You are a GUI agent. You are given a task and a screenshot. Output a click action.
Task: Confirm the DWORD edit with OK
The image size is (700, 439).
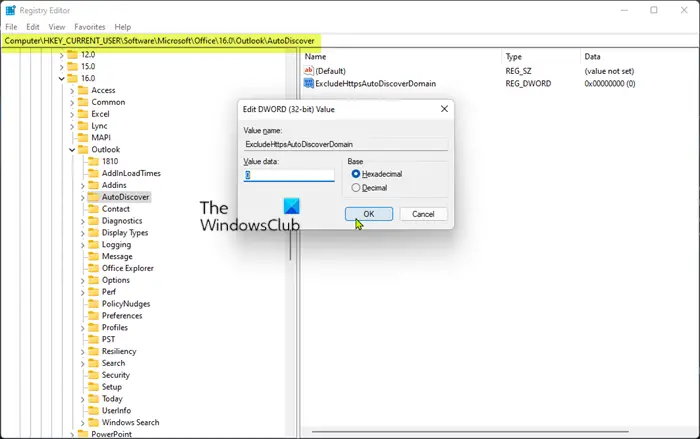[x=369, y=214]
